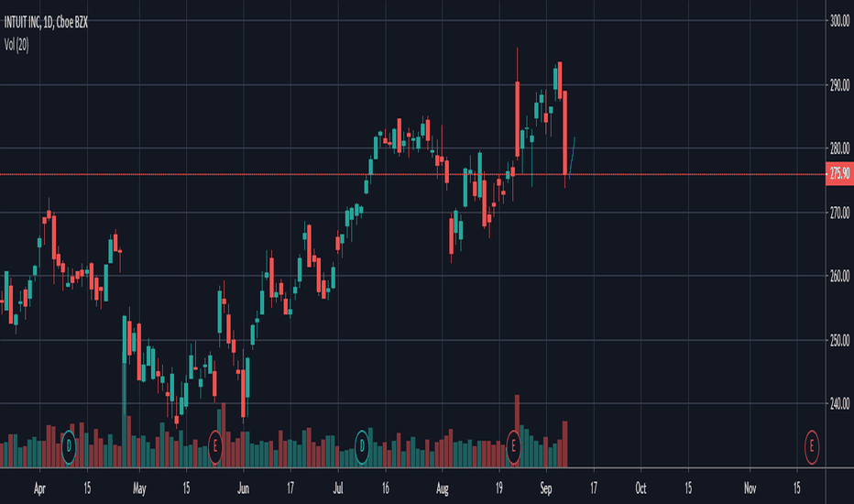This screenshot has height=504, width=854.
Task: Select the Oct date axis label
Action: (640, 488)
